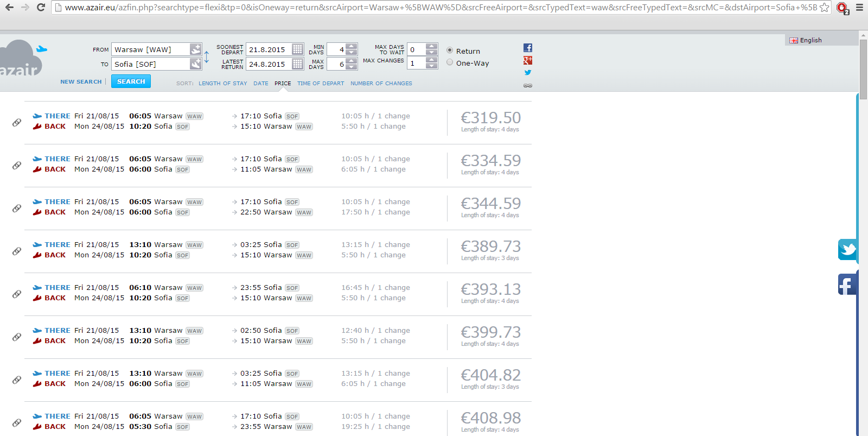The height and width of the screenshot is (436, 868).
Task: Click the link icon for the €399.73 flight
Action: pos(17,337)
